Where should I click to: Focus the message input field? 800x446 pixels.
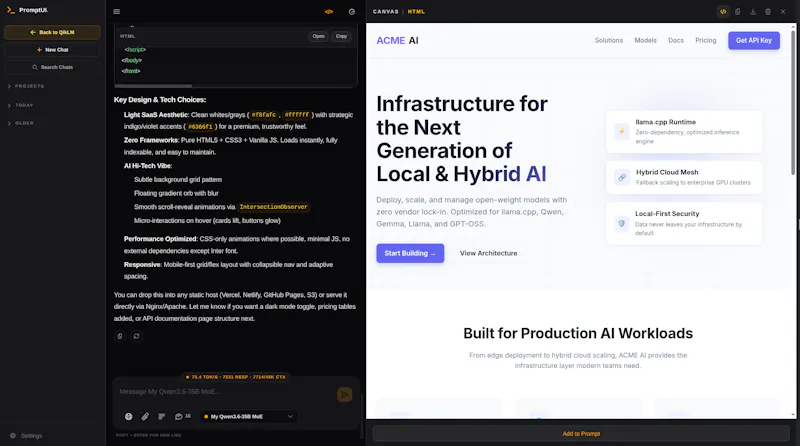[224, 391]
